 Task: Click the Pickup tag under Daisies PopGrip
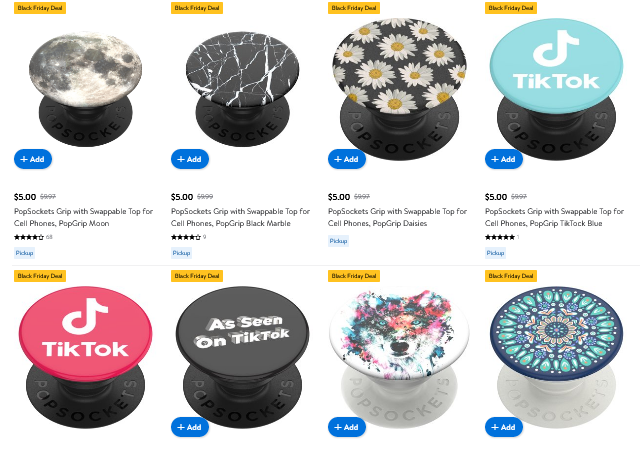tap(338, 241)
